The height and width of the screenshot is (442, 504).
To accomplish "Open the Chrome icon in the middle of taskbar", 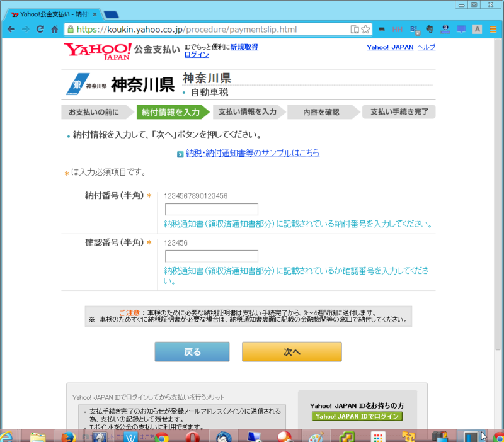I will 162,437.
